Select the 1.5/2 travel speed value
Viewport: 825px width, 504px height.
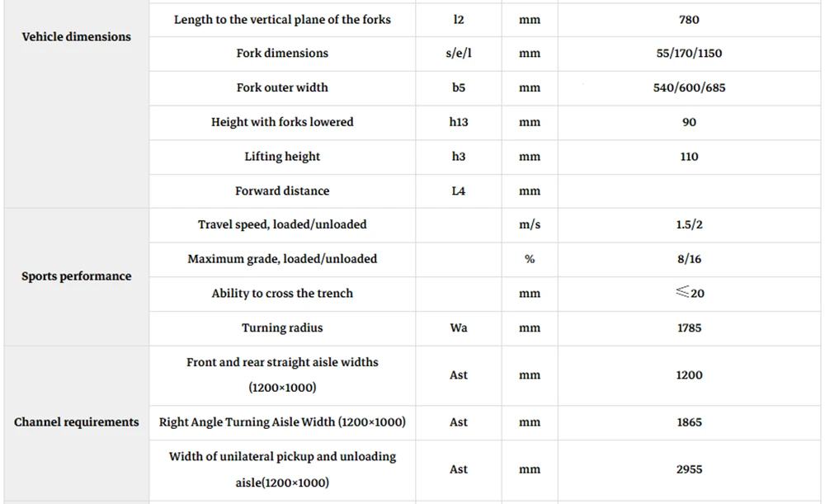pyautogui.click(x=689, y=224)
